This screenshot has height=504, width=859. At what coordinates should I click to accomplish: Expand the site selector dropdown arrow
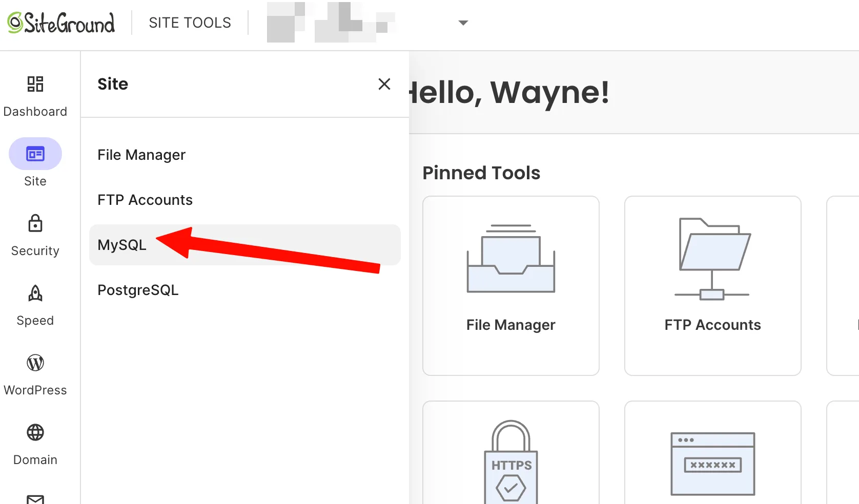tap(463, 23)
